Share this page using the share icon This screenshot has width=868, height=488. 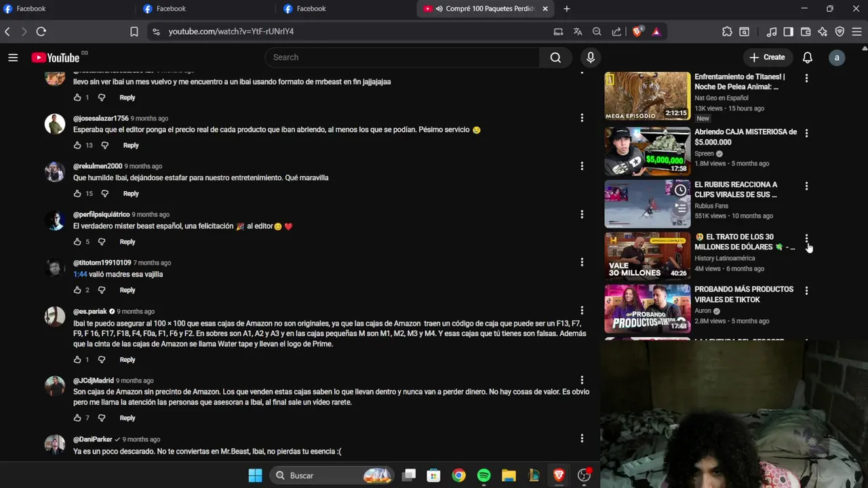click(616, 31)
